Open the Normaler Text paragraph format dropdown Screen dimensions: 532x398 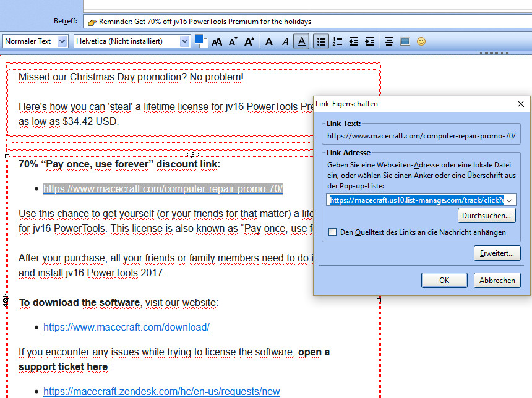pyautogui.click(x=35, y=41)
